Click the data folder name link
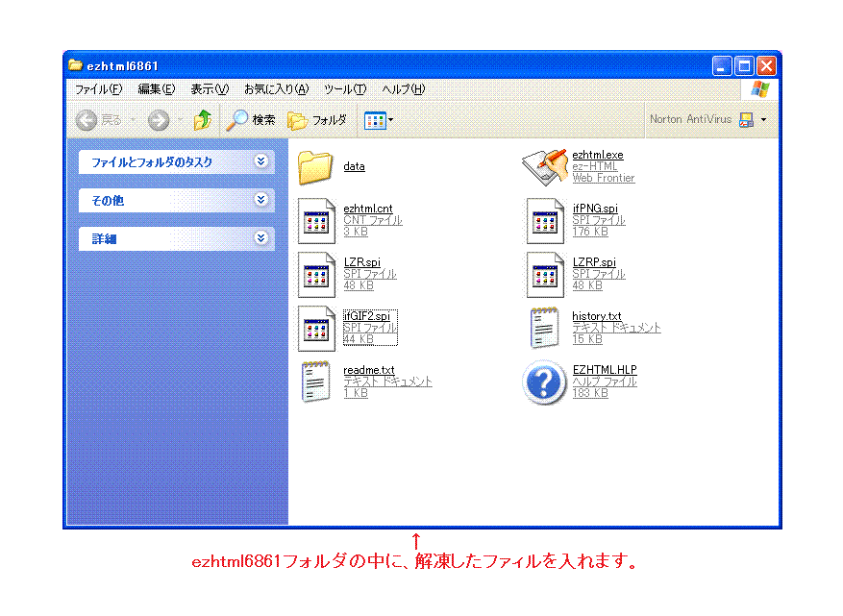The height and width of the screenshot is (616, 843). [354, 166]
